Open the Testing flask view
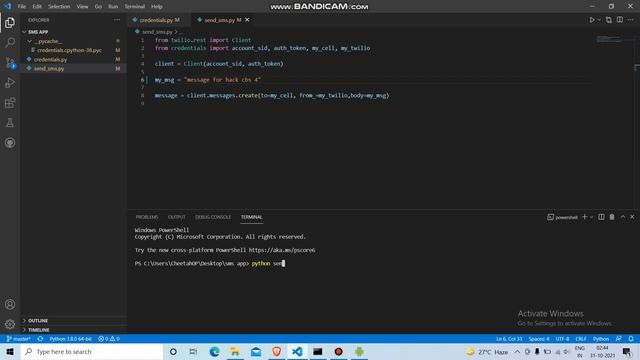 [x=10, y=122]
